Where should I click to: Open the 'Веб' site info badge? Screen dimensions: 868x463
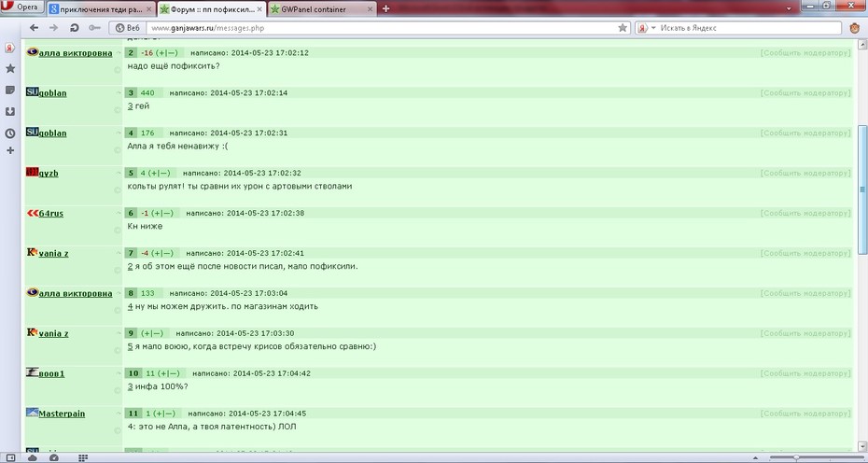127,28
